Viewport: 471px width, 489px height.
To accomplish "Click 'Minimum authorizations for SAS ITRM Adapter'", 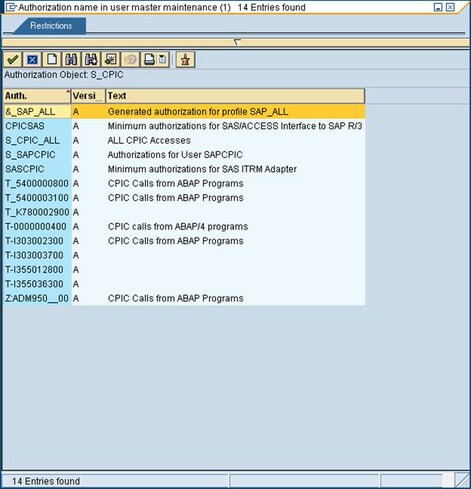I will click(x=202, y=169).
